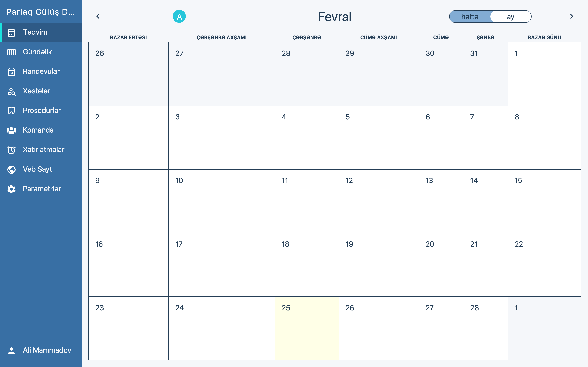Open the Xəstələr menu item
The width and height of the screenshot is (588, 367).
pyautogui.click(x=37, y=91)
